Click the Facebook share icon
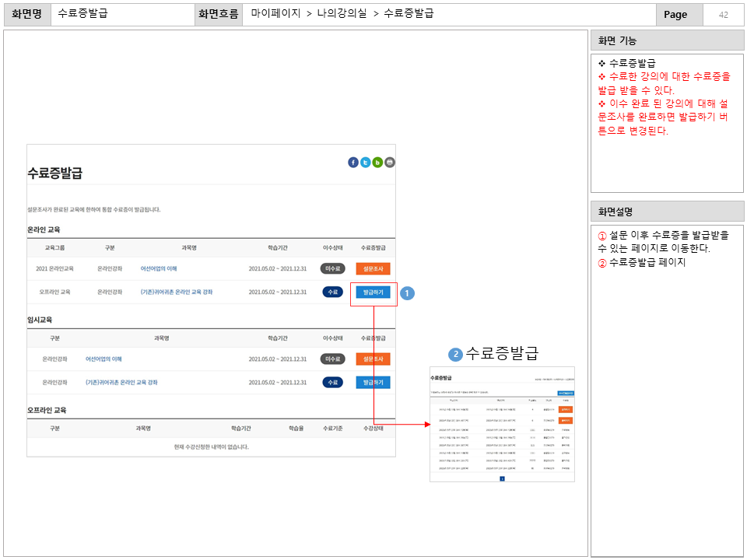Screen dimensions: 747x560 [x=353, y=163]
